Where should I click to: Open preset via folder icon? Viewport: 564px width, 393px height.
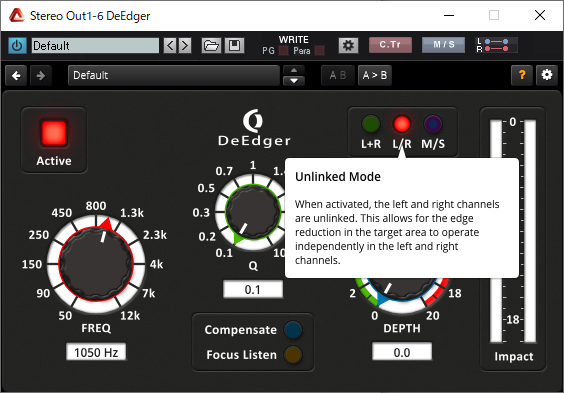(211, 46)
